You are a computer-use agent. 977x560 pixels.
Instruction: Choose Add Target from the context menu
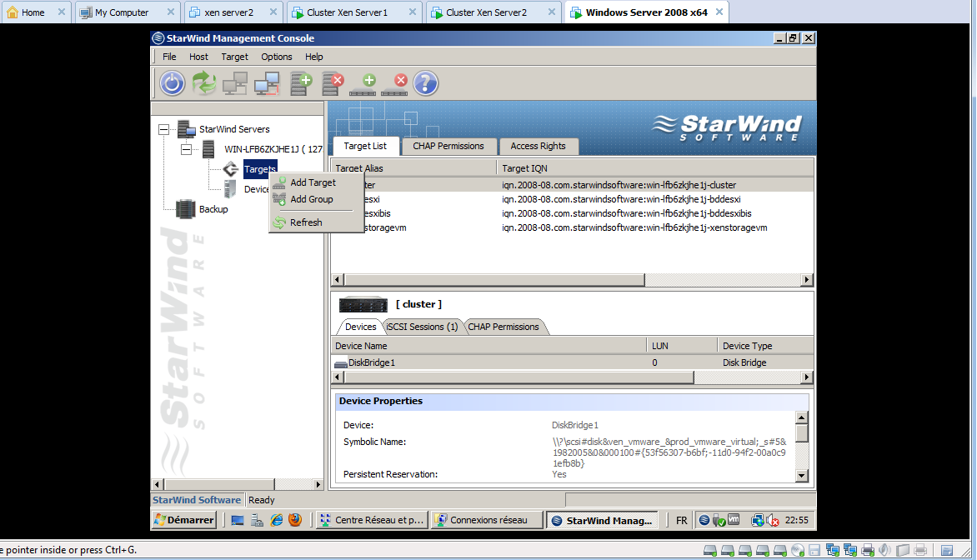coord(313,182)
